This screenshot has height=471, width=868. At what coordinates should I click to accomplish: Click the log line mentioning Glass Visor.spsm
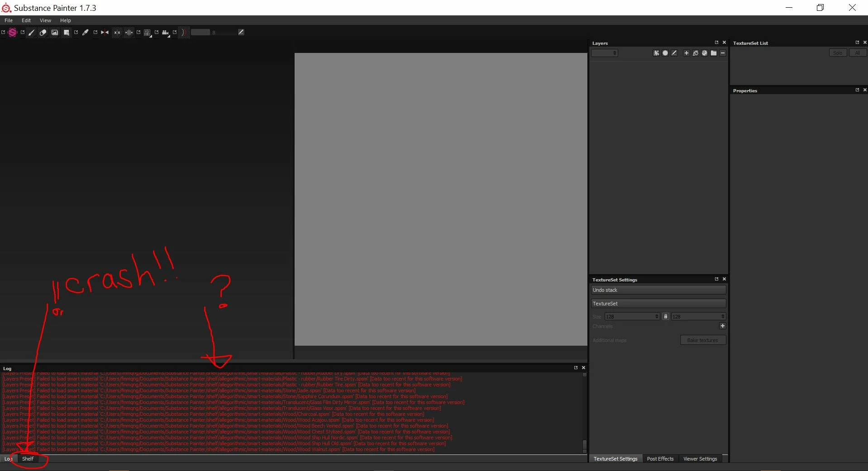[222, 408]
